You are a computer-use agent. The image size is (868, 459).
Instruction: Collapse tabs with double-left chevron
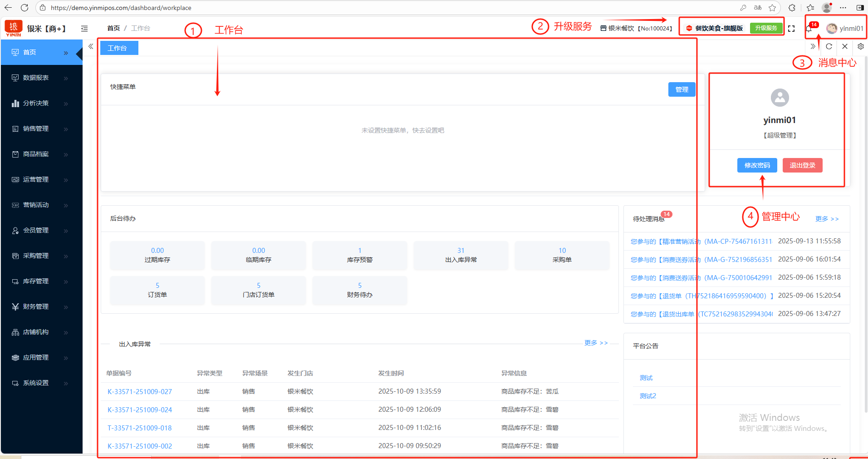(91, 46)
